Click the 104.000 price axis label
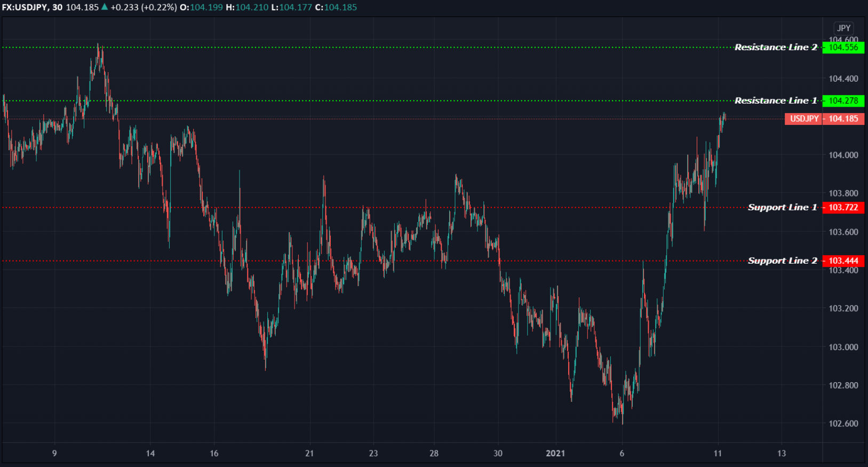 843,155
